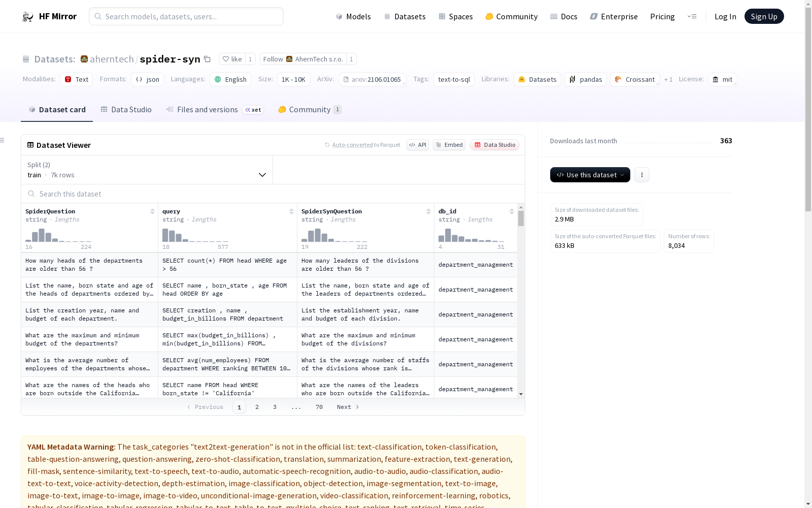
Task: Click Log In
Action: [725, 16]
